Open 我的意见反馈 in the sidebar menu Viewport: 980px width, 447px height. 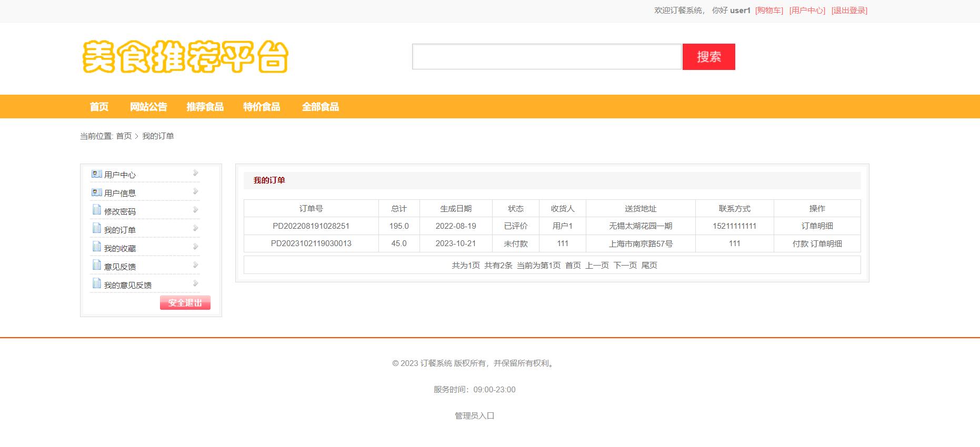click(128, 285)
